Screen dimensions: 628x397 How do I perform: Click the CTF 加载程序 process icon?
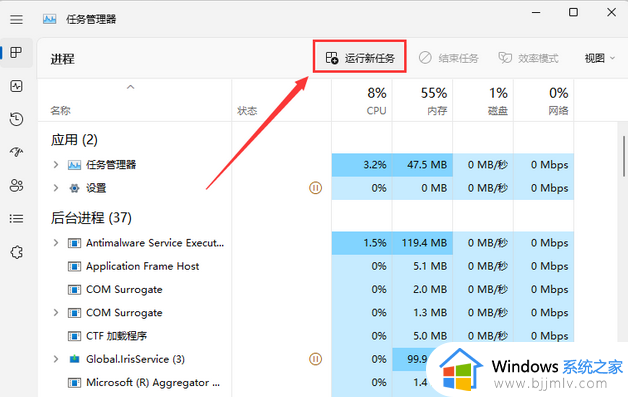coord(74,336)
